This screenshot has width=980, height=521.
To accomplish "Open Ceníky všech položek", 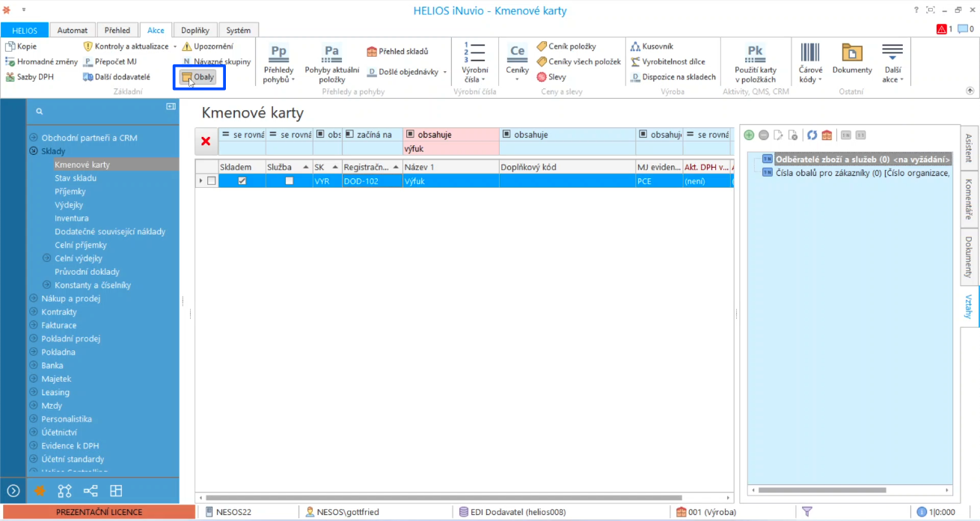I will [578, 61].
